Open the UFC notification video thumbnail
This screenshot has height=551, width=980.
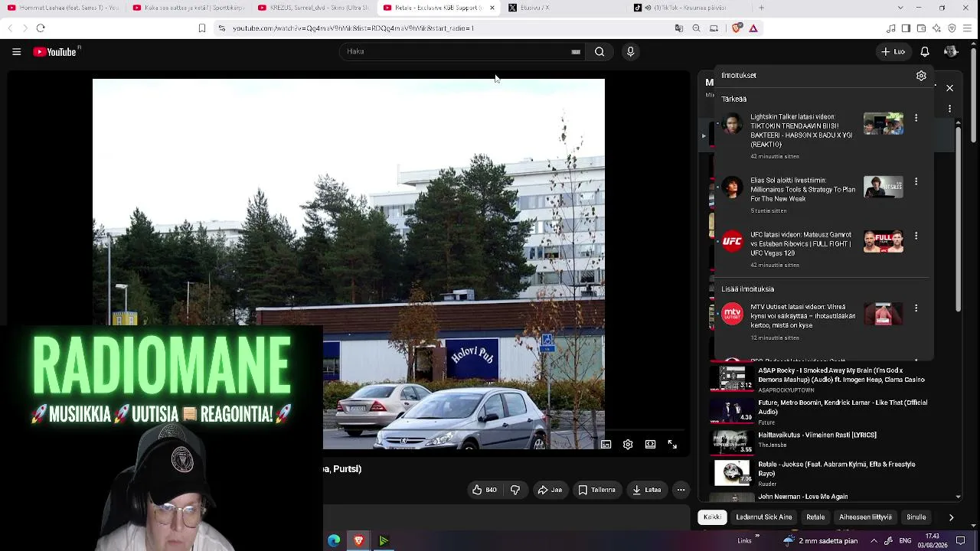[884, 241]
